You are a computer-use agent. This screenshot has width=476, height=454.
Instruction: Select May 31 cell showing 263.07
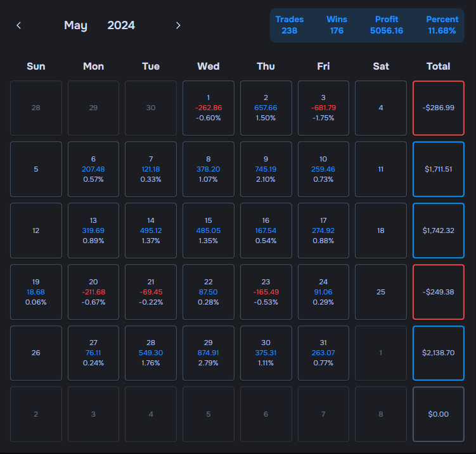point(323,353)
